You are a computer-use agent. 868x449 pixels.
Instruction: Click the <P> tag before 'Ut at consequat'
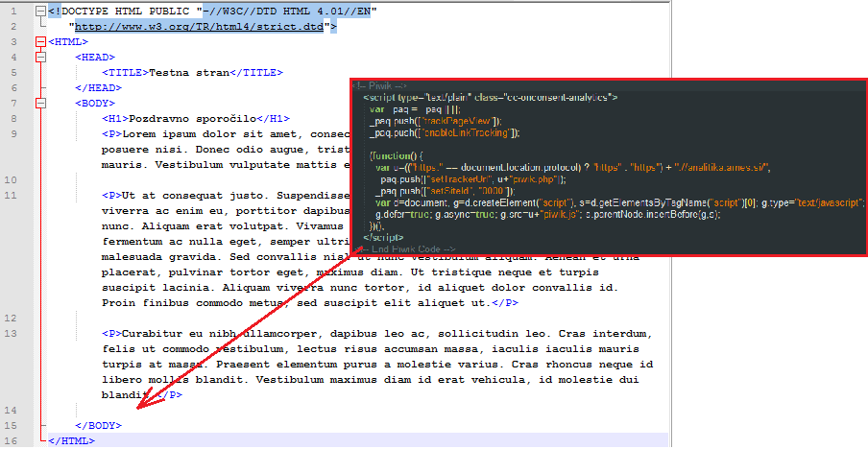click(111, 195)
